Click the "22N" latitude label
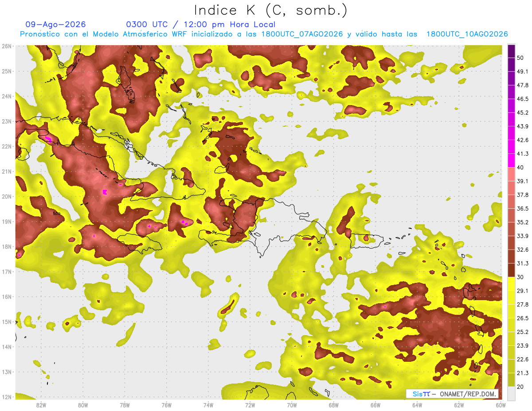 [x=7, y=146]
